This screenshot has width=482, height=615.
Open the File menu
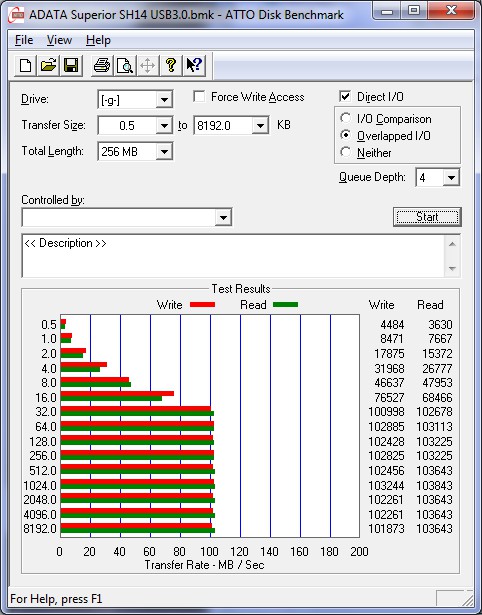[24, 40]
